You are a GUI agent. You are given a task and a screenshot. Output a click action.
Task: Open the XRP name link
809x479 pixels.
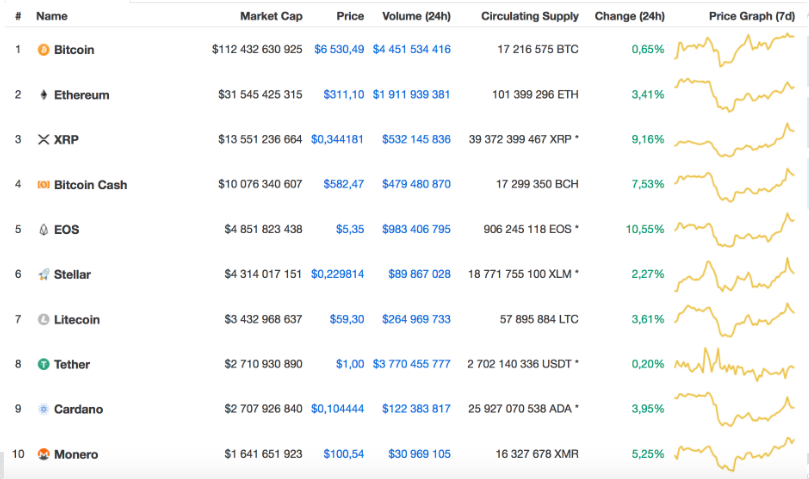pyautogui.click(x=67, y=139)
